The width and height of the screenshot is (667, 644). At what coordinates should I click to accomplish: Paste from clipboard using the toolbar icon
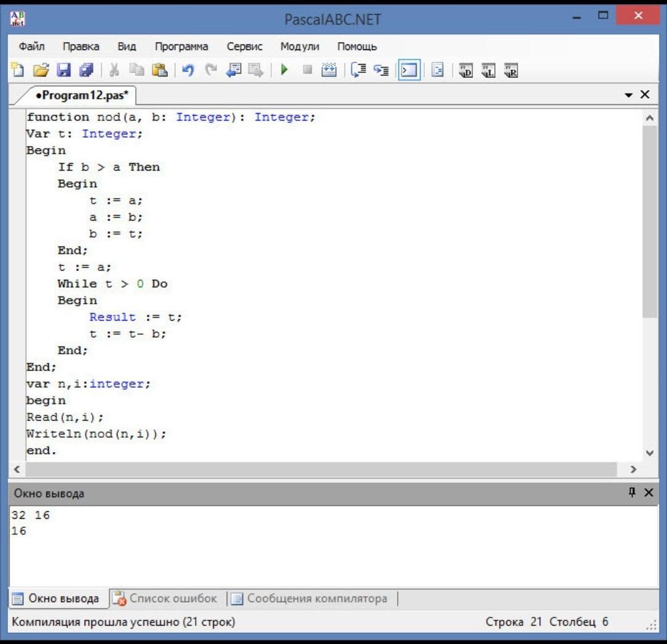click(160, 70)
